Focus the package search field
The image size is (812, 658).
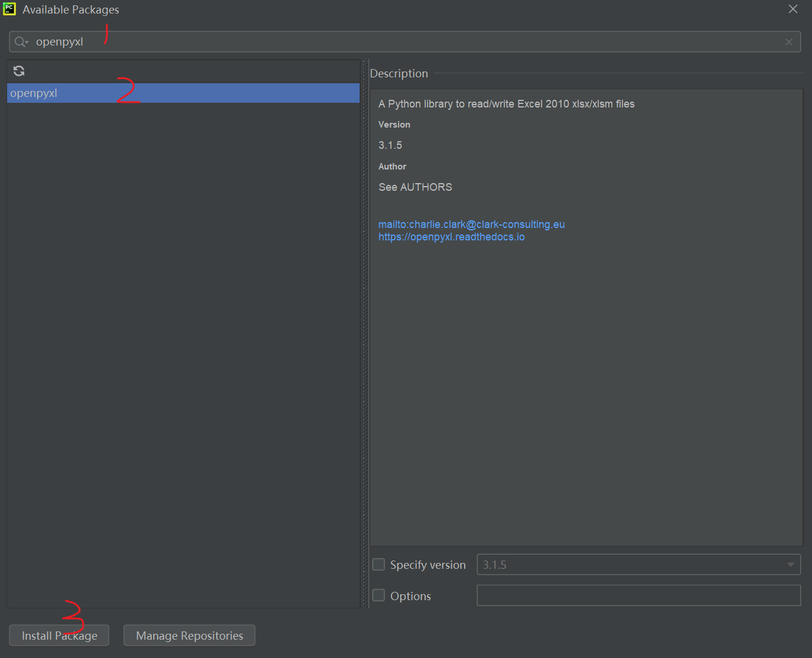tap(405, 42)
